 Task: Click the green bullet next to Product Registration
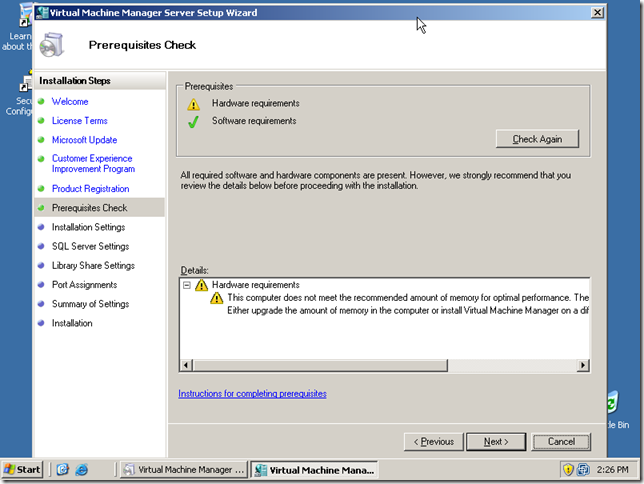(41, 189)
